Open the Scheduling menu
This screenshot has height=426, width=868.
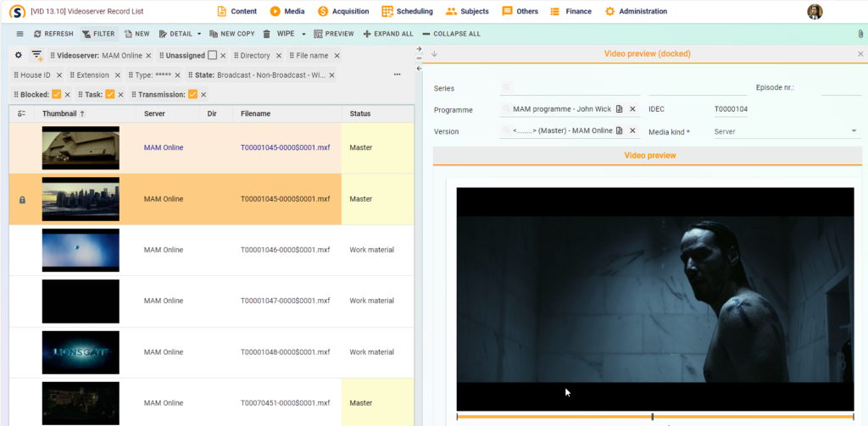(408, 11)
